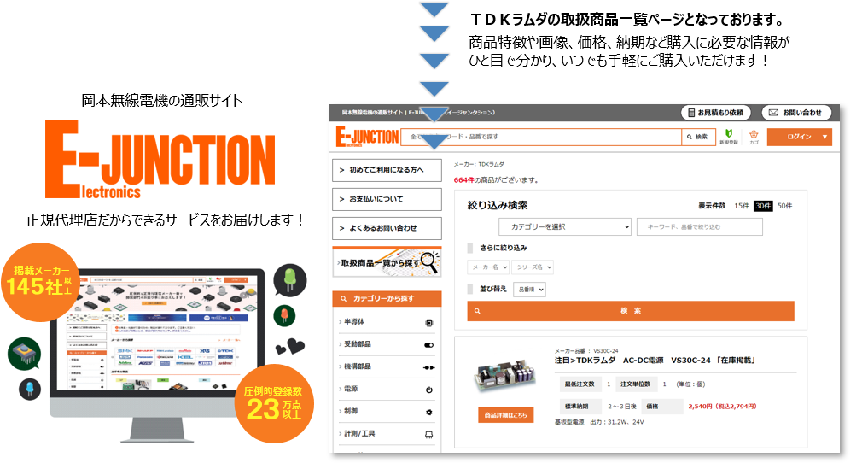The image size is (868, 469).
Task: Set display count to 50件
Action: point(784,206)
